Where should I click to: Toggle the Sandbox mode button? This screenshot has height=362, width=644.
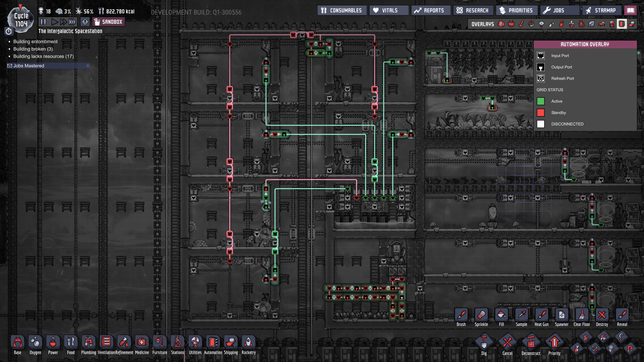(108, 22)
